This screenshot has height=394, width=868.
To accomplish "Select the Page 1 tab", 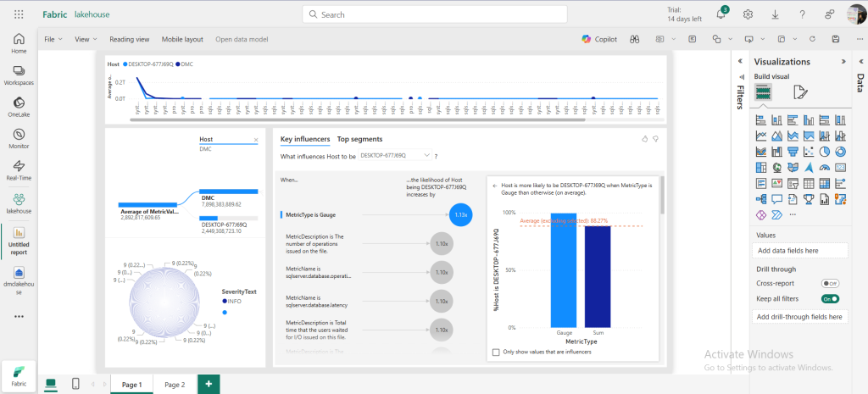I will coord(132,385).
